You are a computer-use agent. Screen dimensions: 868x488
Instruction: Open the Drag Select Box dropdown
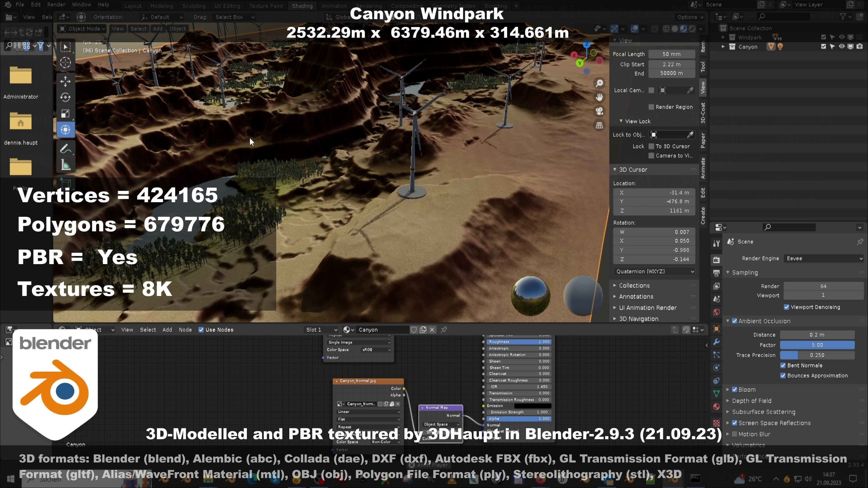click(235, 17)
